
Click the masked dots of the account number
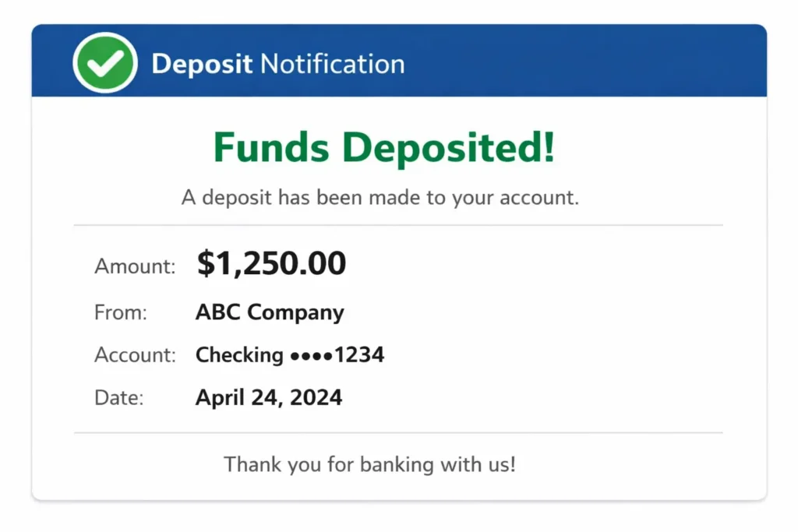(311, 356)
